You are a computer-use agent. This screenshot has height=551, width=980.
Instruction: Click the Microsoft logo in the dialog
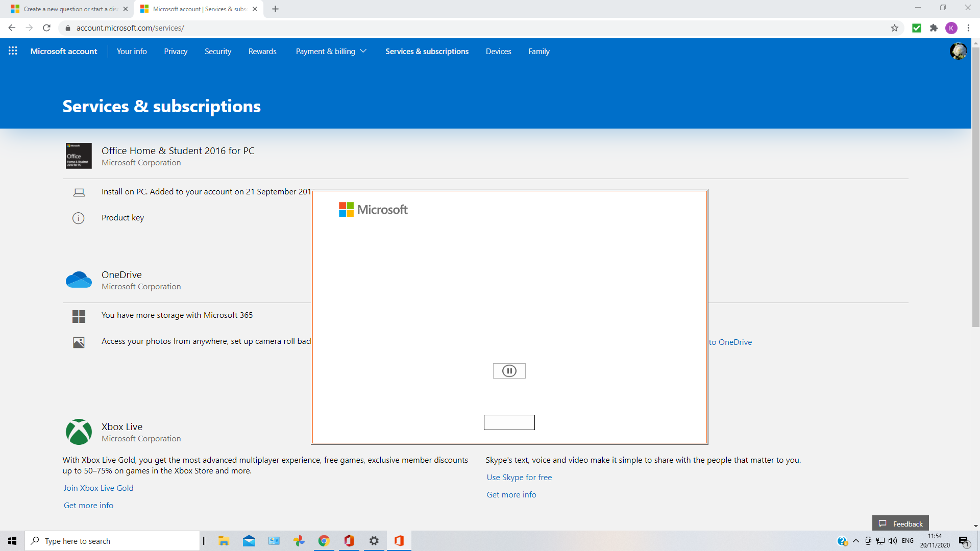pos(373,210)
